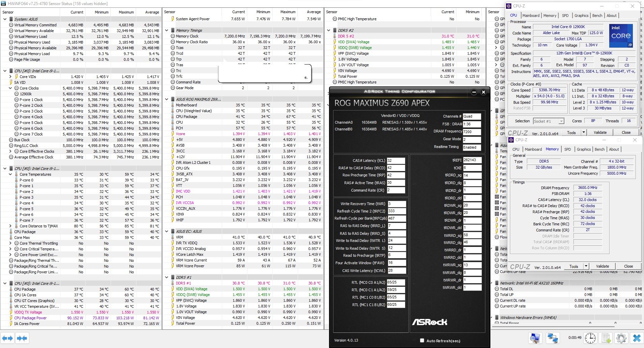Collapse the Memory Timings group
The image size is (644, 348).
(167, 30)
